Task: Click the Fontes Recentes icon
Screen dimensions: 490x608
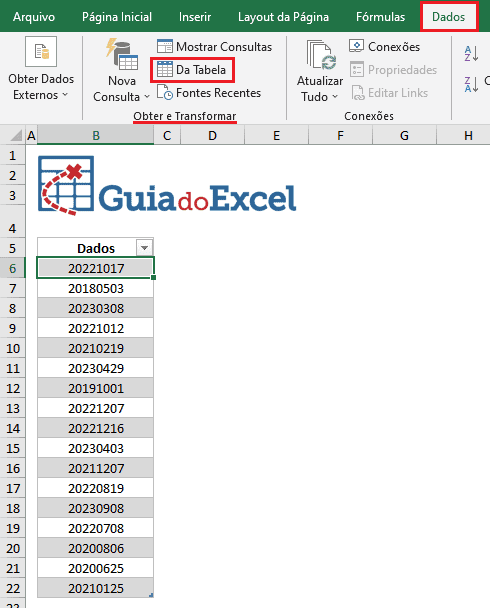Action: tap(165, 92)
